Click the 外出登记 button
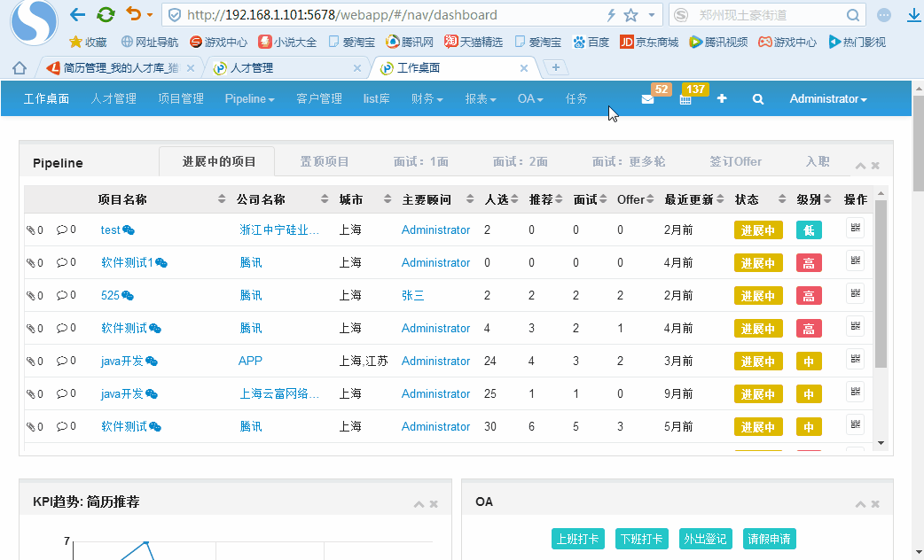 tap(705, 539)
